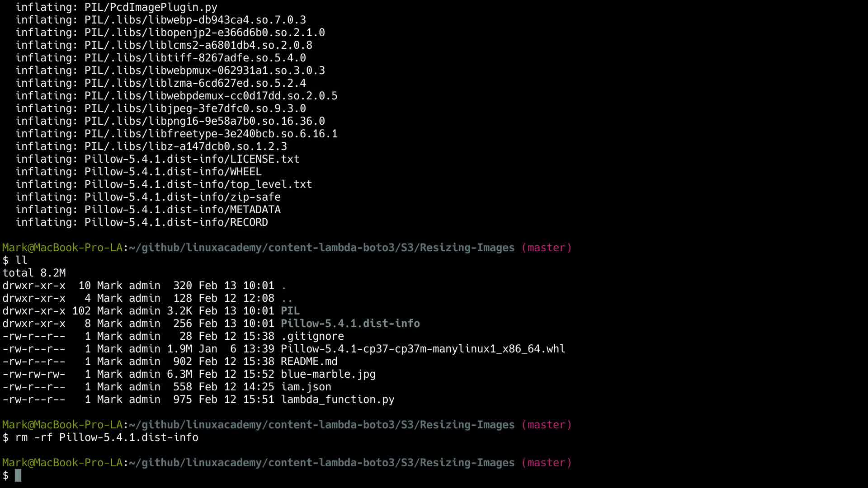Click the dist-info/LICENSE.txt inflating line
This screenshot has height=488, width=868.
pos(192,159)
